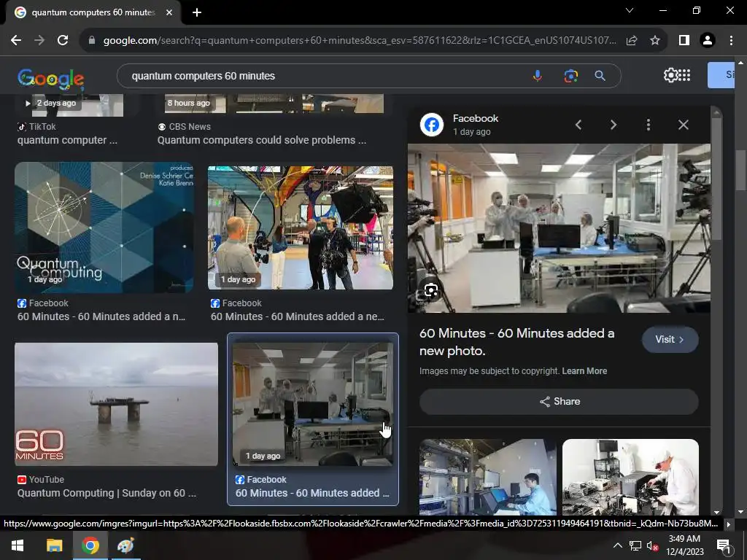
Task: Click the share page icon in address bar
Action: click(632, 41)
